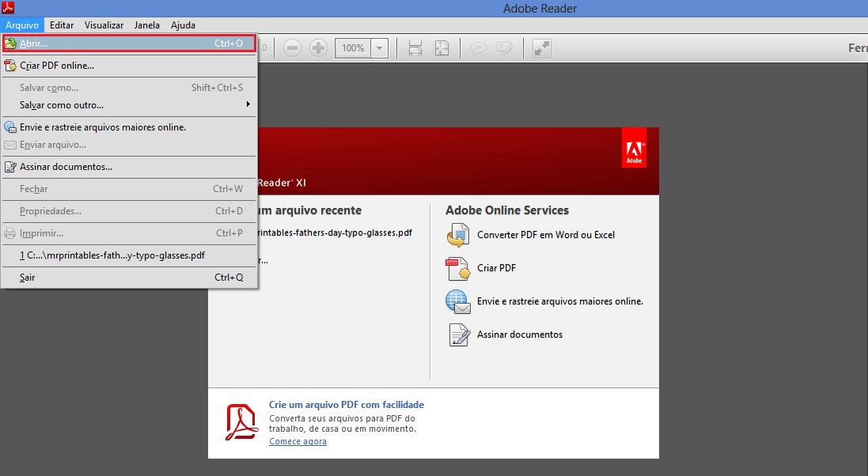Image resolution: width=868 pixels, height=476 pixels.
Task: Click the sticky note comment icon
Action: click(x=478, y=48)
